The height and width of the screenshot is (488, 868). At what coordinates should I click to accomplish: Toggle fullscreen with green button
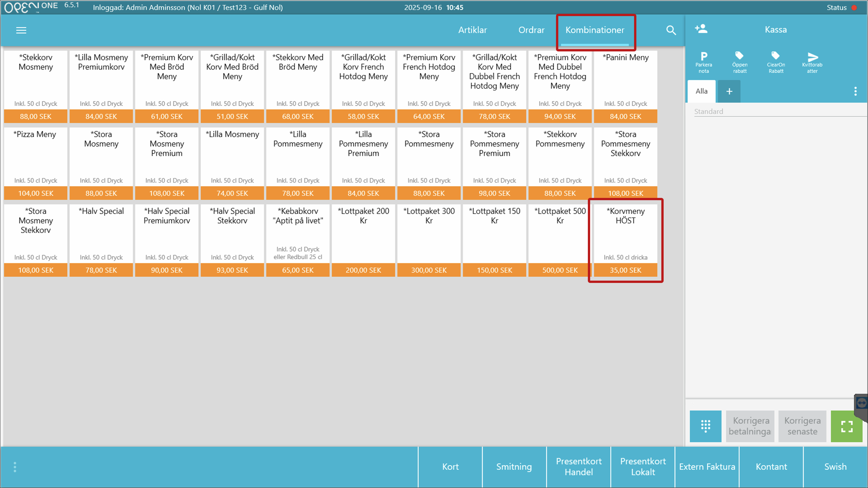846,426
